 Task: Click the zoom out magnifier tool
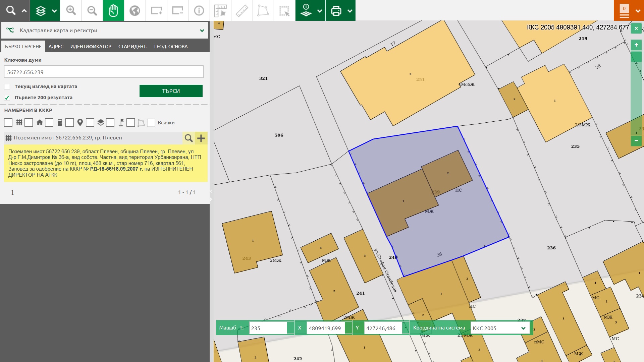tap(92, 10)
